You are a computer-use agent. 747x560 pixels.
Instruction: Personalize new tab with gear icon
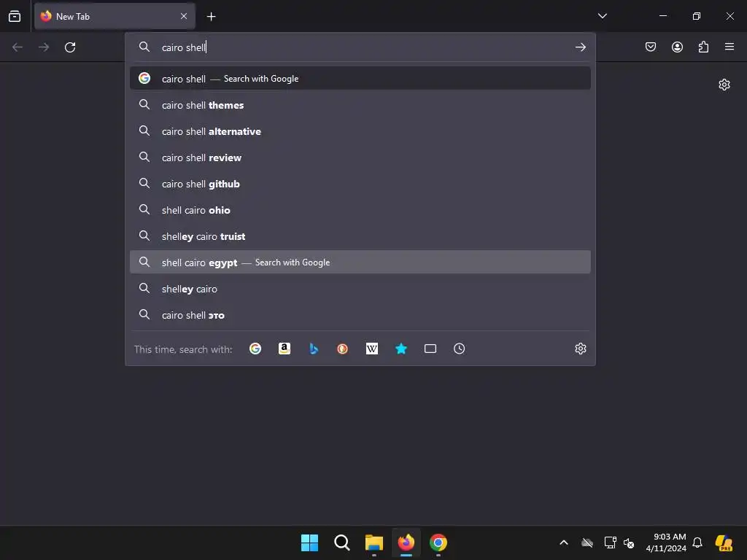coord(724,85)
